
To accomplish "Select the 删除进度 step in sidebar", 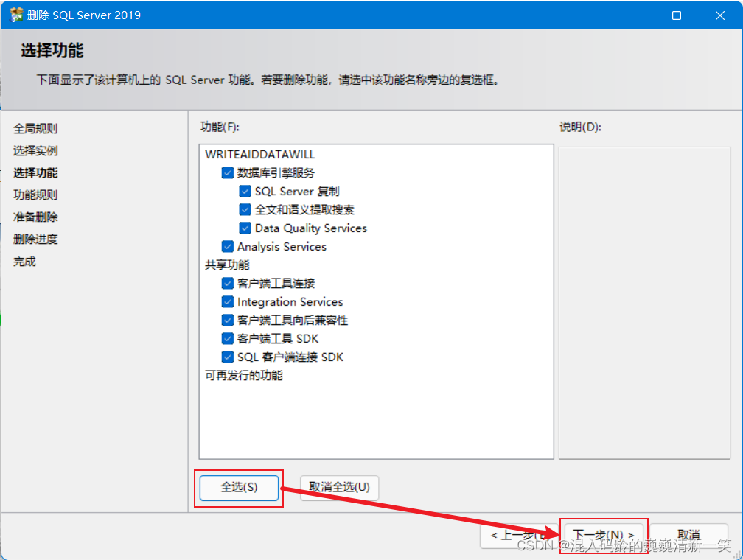I will tap(35, 239).
